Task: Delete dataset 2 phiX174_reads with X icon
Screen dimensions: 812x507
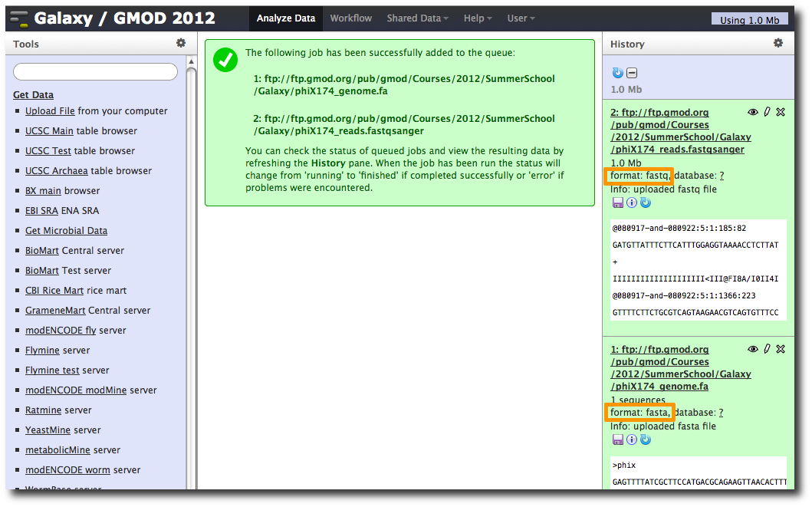Action: point(781,112)
